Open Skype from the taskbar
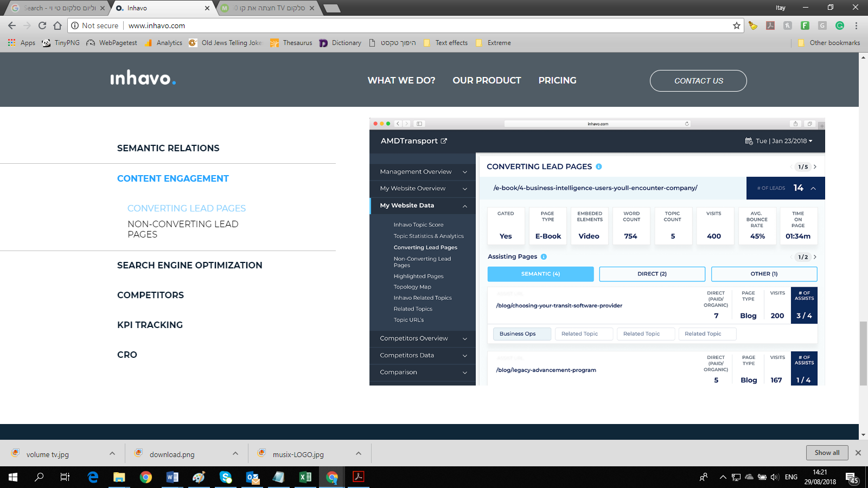This screenshot has height=488, width=868. point(226,477)
